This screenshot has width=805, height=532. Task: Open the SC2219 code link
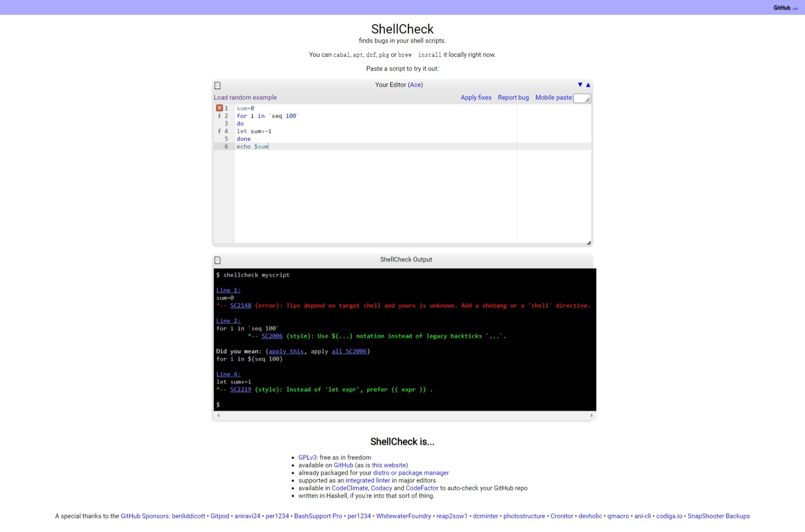coord(240,389)
